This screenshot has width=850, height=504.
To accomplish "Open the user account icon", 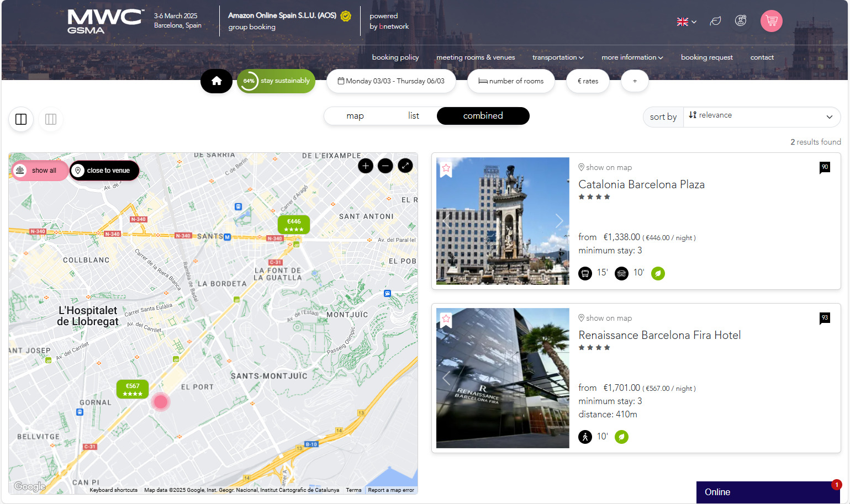I will click(x=741, y=21).
